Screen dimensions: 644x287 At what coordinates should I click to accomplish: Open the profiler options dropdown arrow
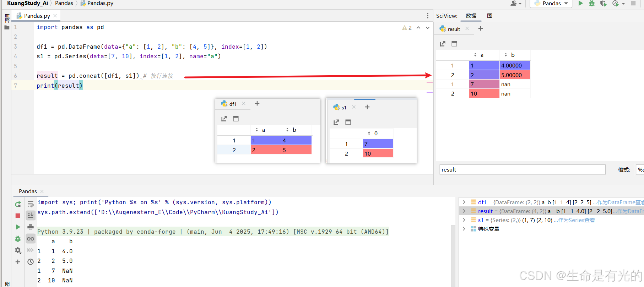point(623,4)
